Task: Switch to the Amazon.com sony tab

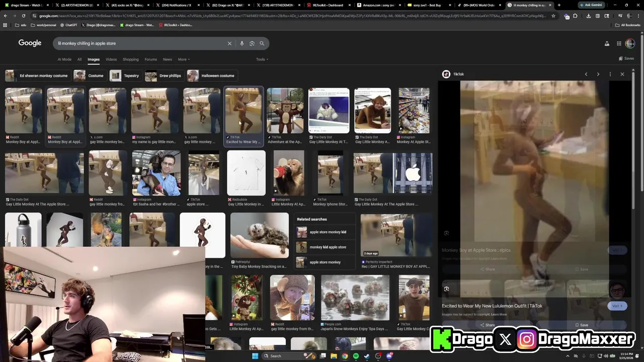Action: [378, 5]
